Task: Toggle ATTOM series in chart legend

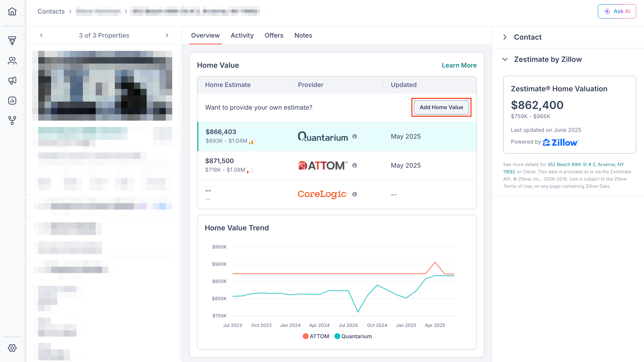Action: point(316,336)
